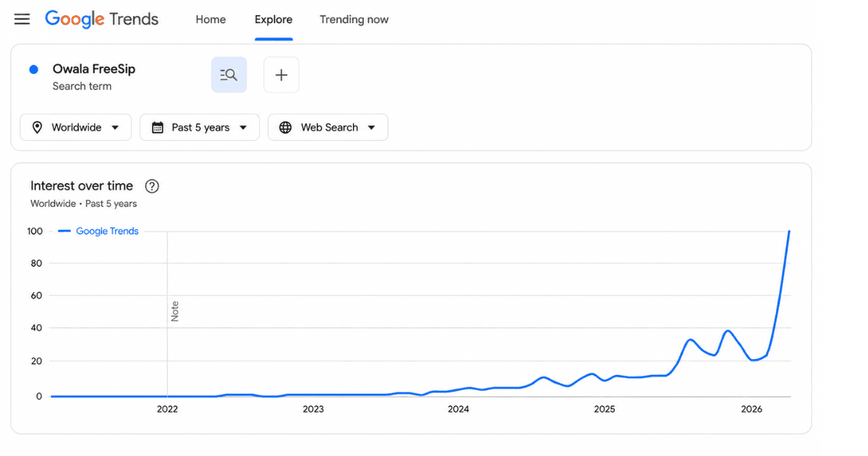Viewport: 868px width, 456px height.
Task: Click the 'Worldwide · Past 5 years' subtitle
Action: (84, 204)
